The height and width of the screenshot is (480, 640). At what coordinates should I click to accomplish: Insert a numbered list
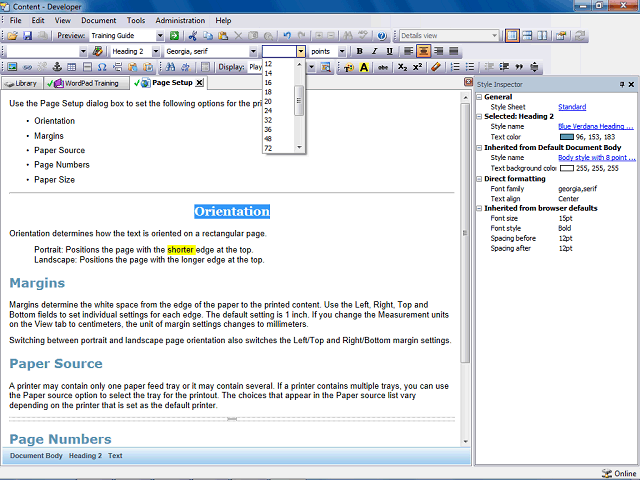(455, 67)
